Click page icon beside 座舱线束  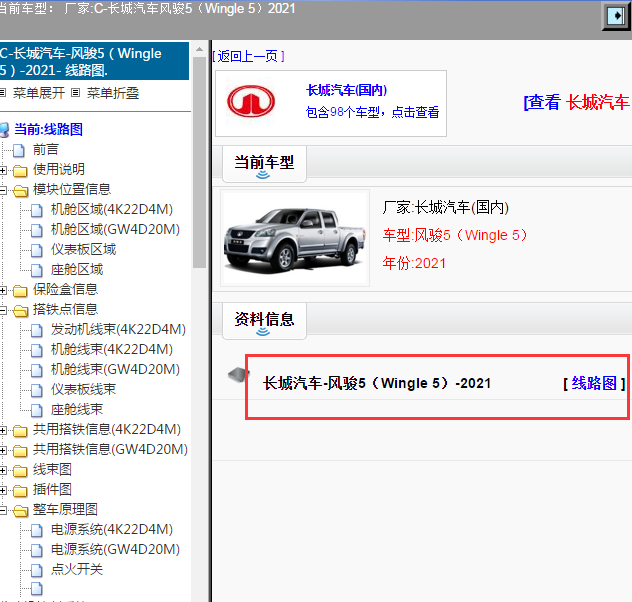tap(37, 410)
